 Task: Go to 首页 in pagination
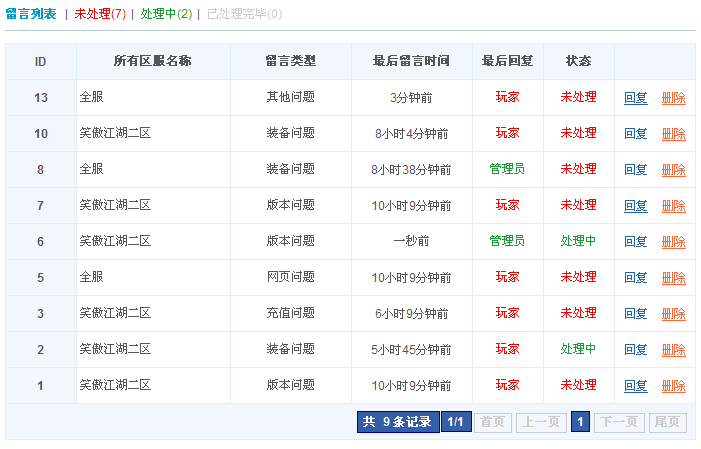[x=492, y=422]
